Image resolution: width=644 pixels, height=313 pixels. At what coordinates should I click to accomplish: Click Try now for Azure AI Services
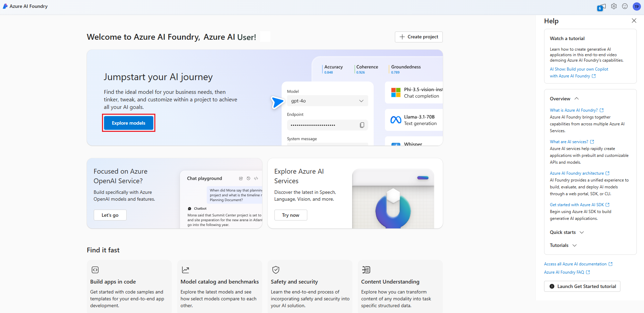click(x=291, y=215)
